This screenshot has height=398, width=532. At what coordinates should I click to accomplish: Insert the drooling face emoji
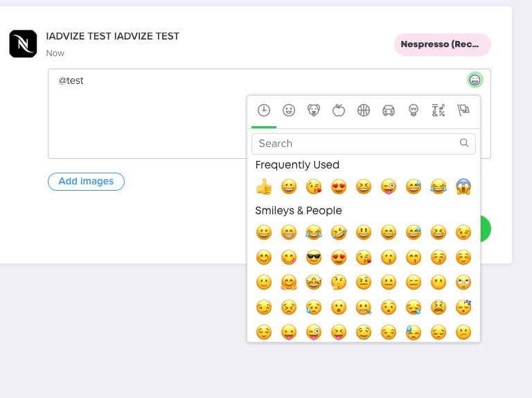point(364,332)
